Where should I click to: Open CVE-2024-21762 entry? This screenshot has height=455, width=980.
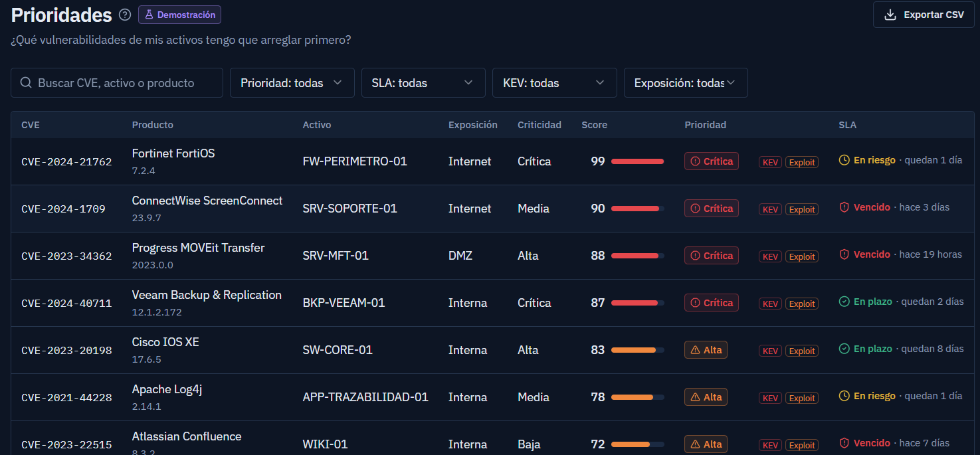66,161
